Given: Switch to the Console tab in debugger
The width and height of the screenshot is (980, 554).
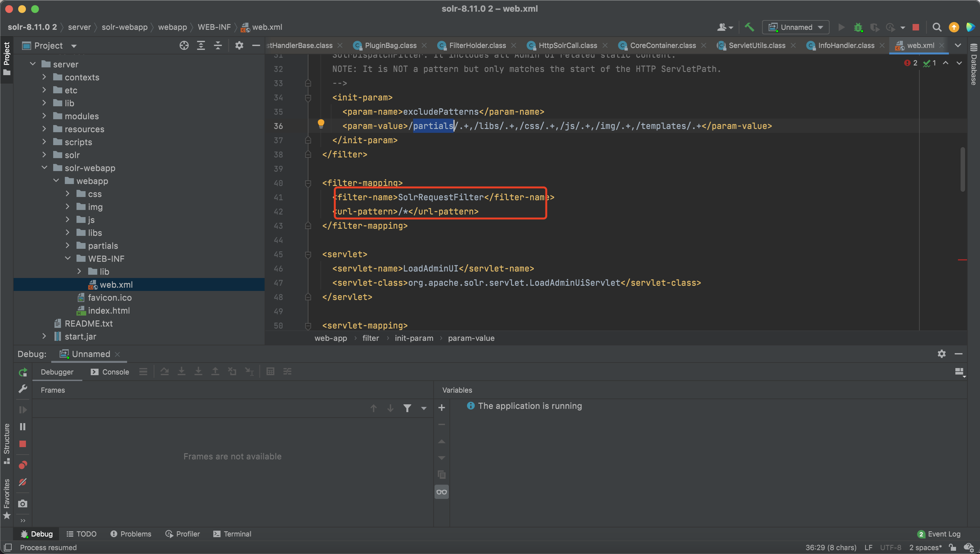Looking at the screenshot, I should (110, 372).
